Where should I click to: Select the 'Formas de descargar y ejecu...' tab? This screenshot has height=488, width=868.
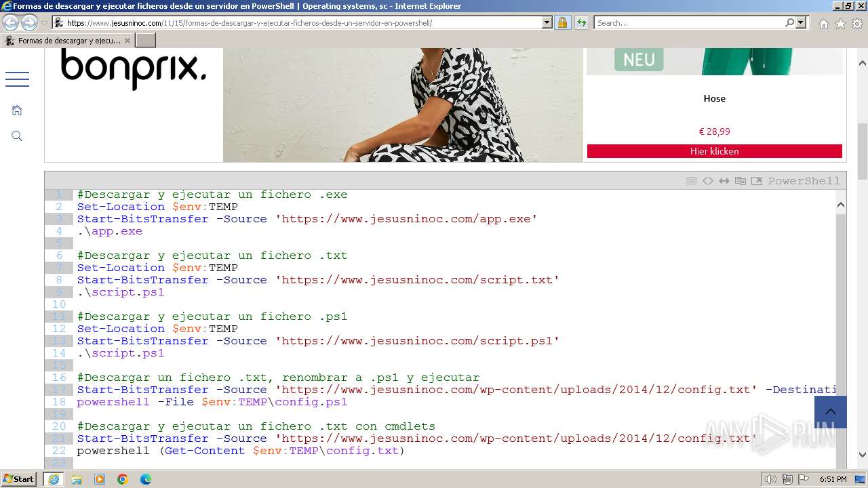tap(68, 41)
